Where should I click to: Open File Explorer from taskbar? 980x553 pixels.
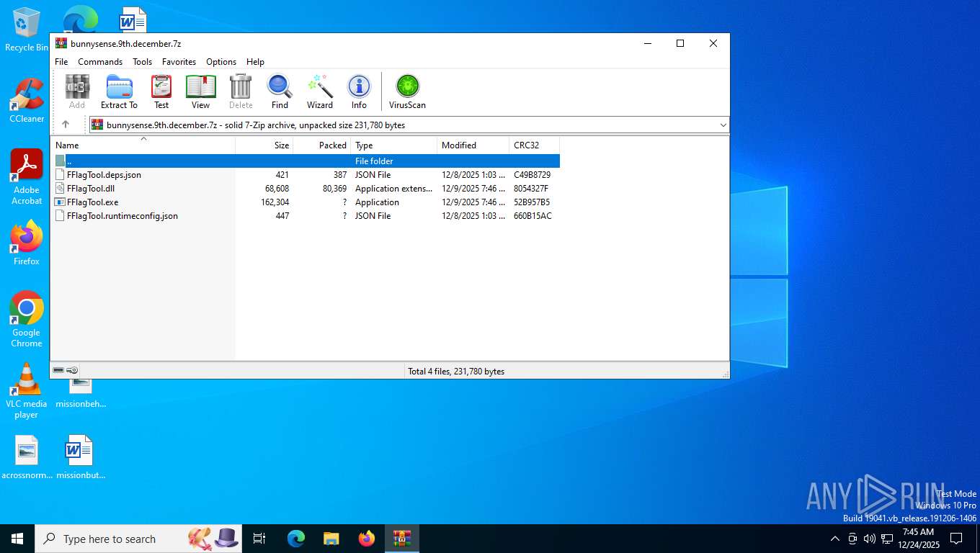331,539
